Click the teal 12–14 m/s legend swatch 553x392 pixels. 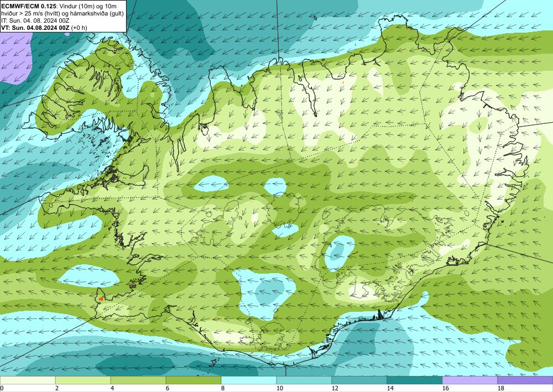pos(359,380)
